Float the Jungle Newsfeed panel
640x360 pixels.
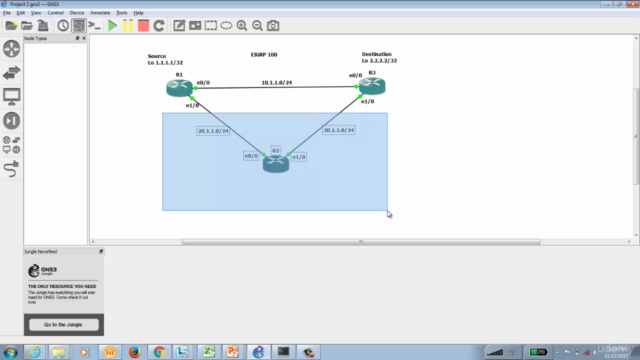pos(101,251)
